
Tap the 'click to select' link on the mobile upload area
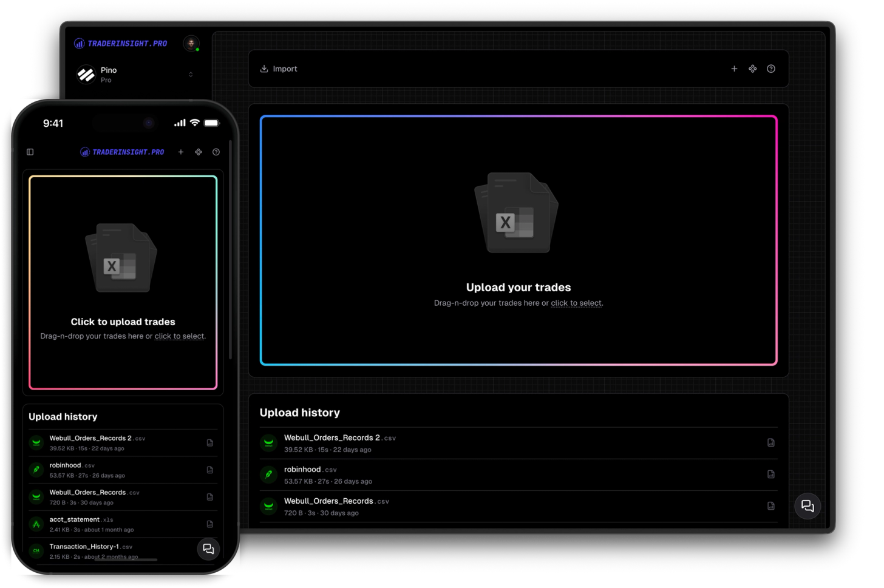click(x=179, y=336)
